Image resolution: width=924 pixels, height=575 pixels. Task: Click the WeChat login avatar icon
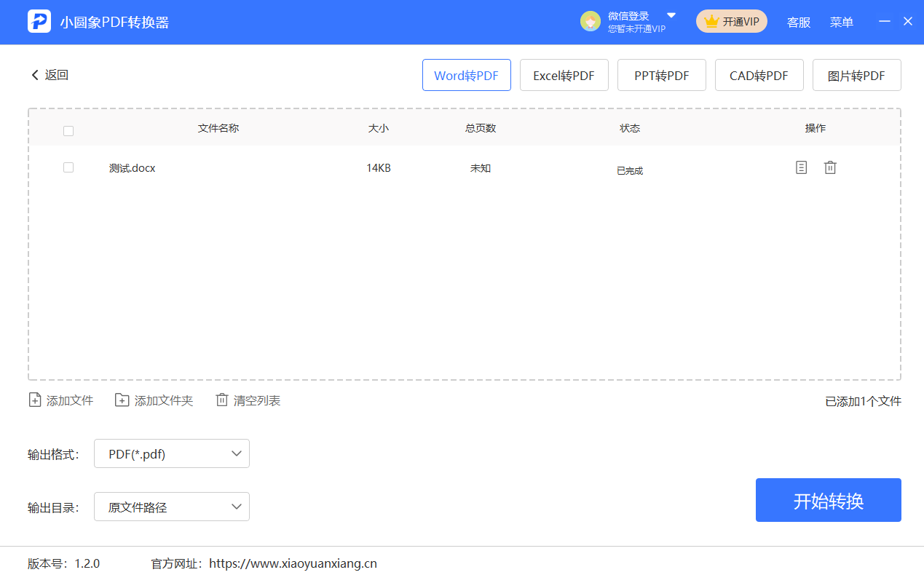[591, 22]
